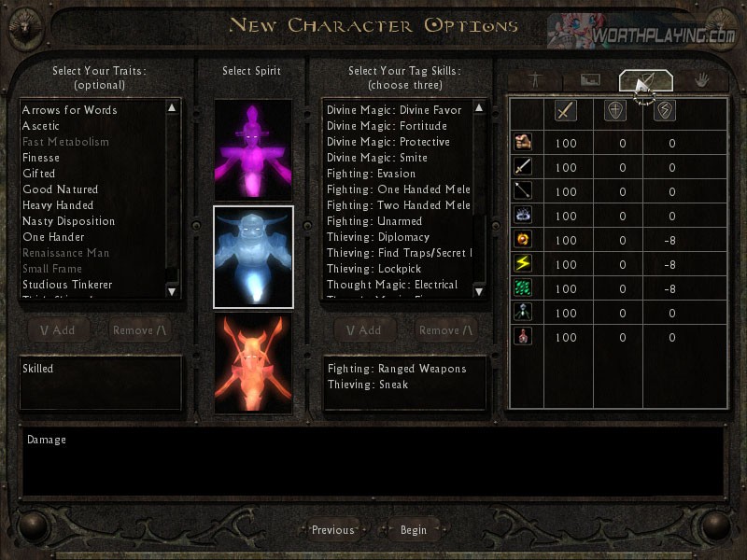Screen dimensions: 747x560
Task: Click the Begin button
Action: click(x=414, y=530)
